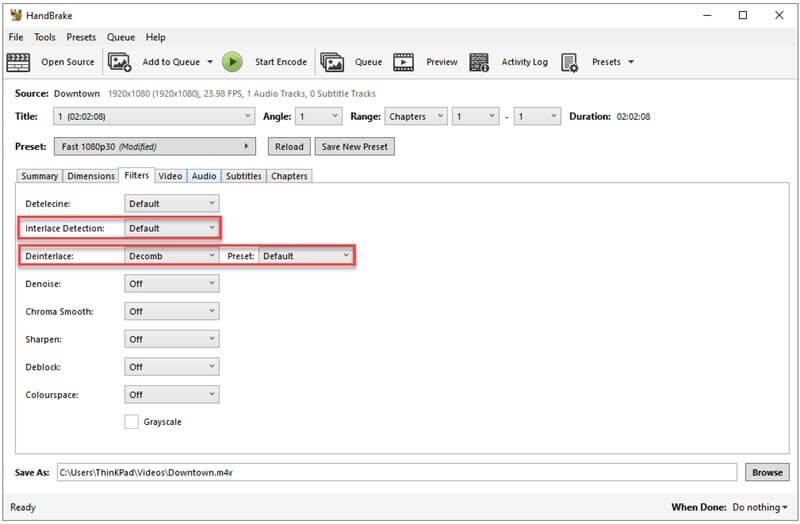Open the Denoise dropdown
Screen dimensions: 800x524
(172, 284)
